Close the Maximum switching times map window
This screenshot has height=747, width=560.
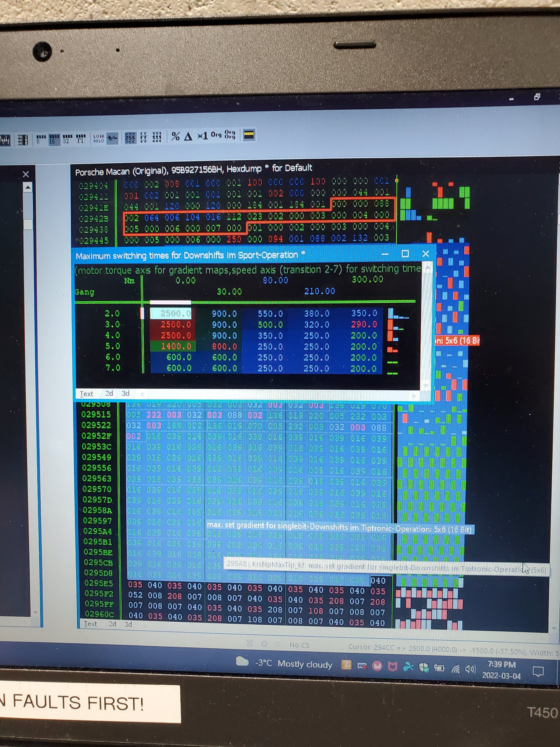tap(426, 253)
